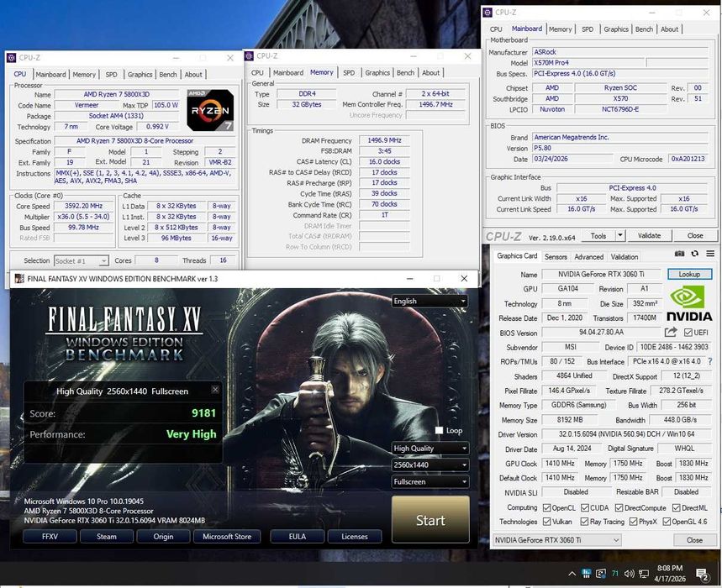Click the Final Fantasy XV benchmark title bar icon

19,278
